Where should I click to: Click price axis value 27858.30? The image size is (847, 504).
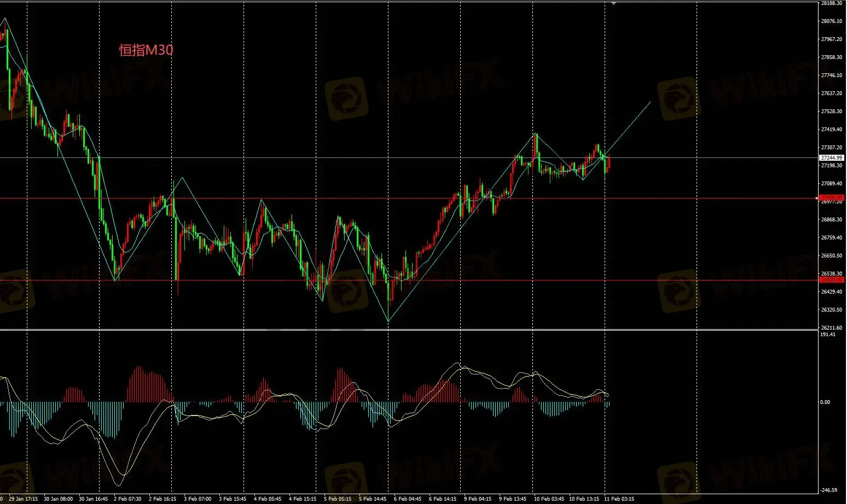click(x=832, y=57)
